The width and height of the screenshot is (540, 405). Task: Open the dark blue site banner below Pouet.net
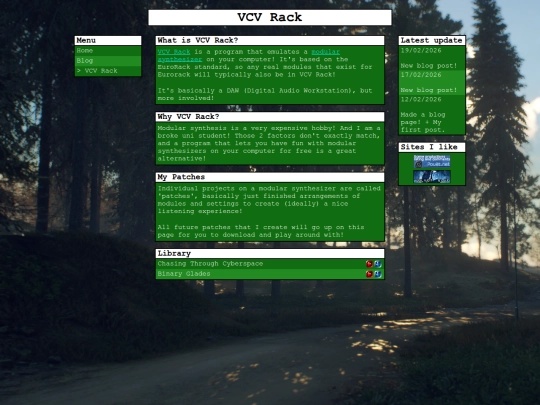432,177
